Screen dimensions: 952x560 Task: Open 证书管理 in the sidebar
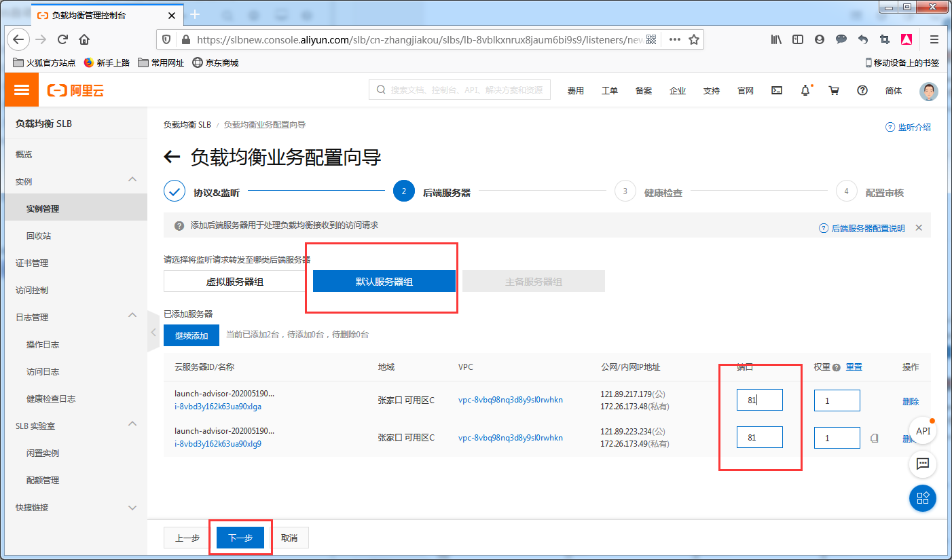[x=32, y=263]
